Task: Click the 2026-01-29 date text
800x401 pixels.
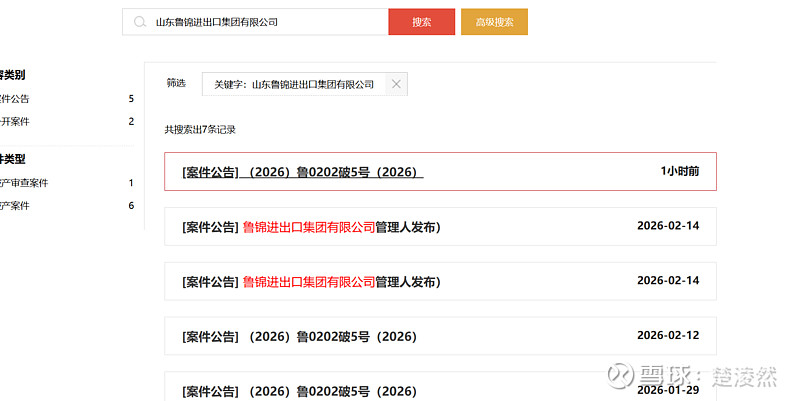Action: (x=668, y=390)
